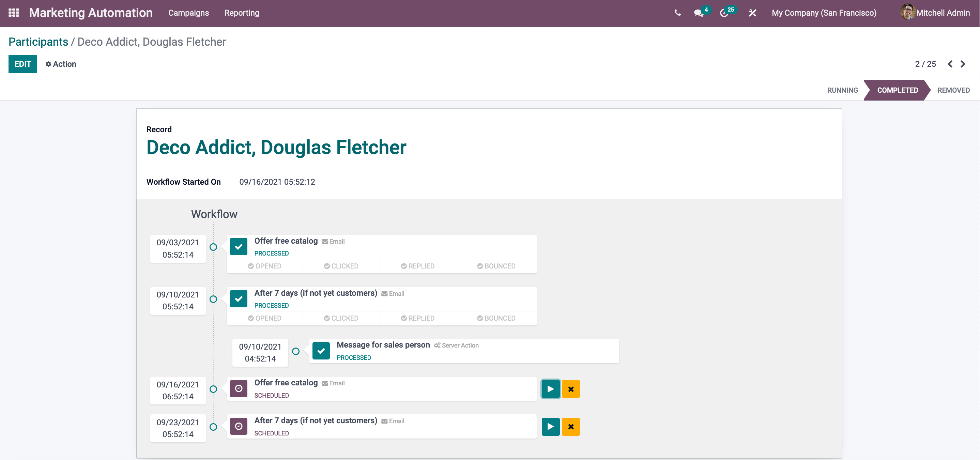Set status to RUNNING

[x=843, y=90]
